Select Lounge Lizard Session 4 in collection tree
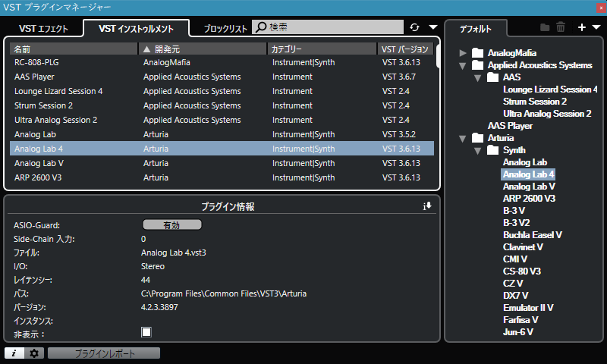The image size is (607, 364). (550, 89)
